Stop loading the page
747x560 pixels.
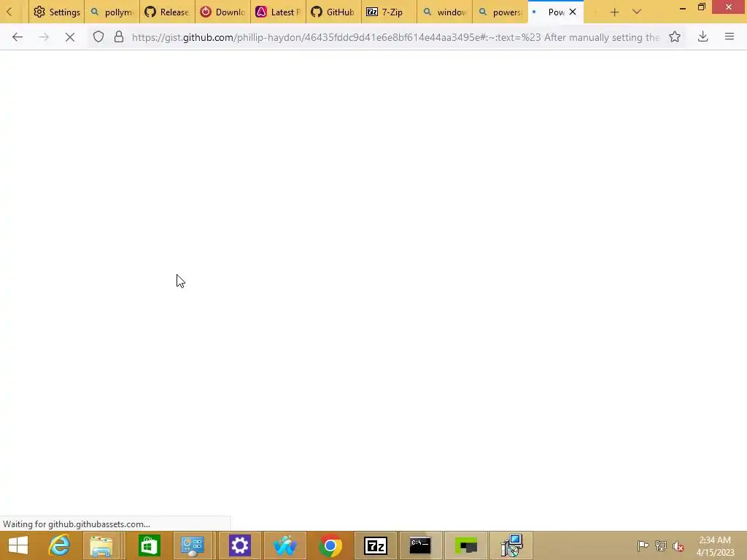pyautogui.click(x=69, y=37)
